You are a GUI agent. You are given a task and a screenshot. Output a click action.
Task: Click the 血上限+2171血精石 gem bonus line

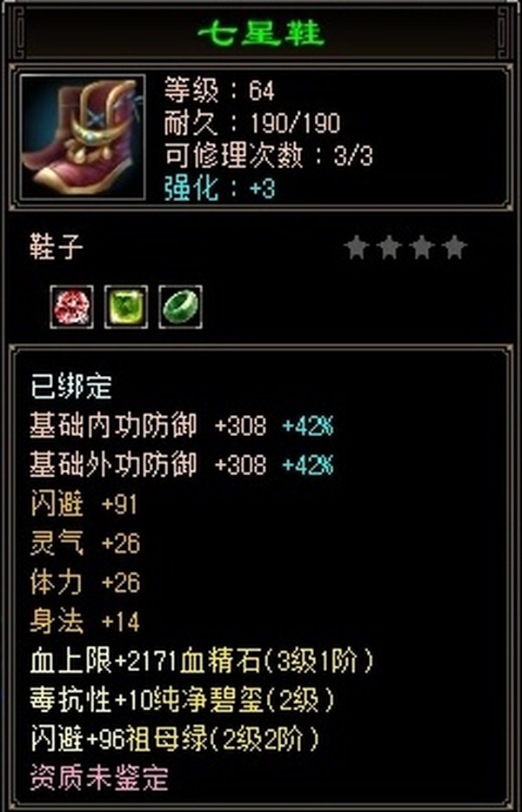pyautogui.click(x=202, y=661)
